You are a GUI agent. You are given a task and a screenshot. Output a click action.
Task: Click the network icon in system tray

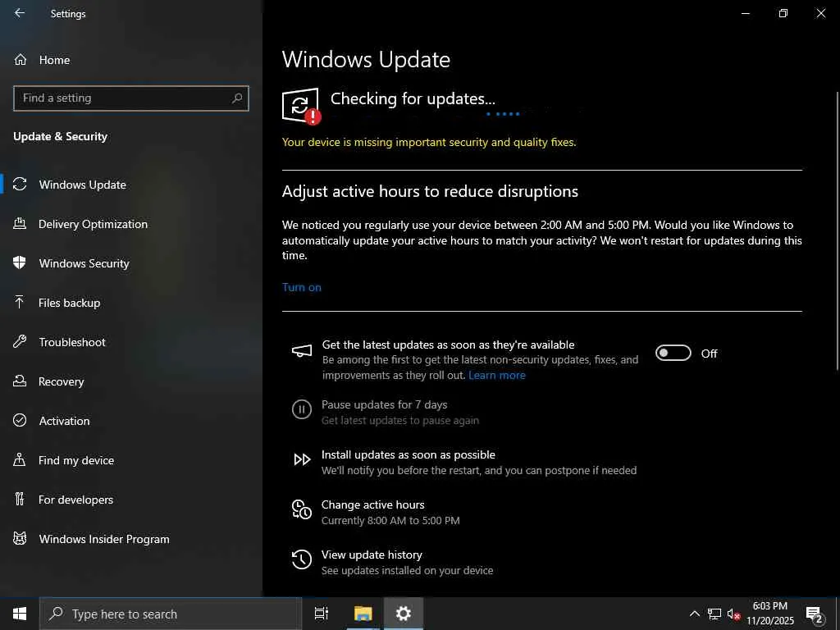tap(714, 614)
